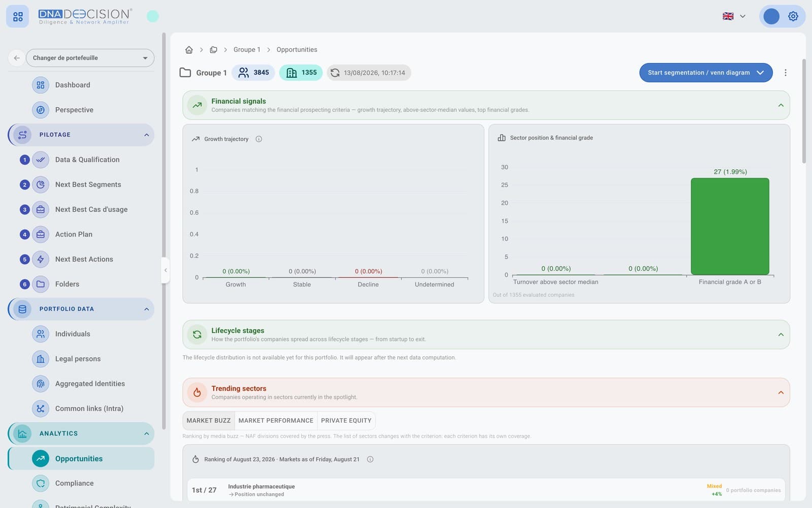Click the Common links (Intra) icon

[41, 408]
